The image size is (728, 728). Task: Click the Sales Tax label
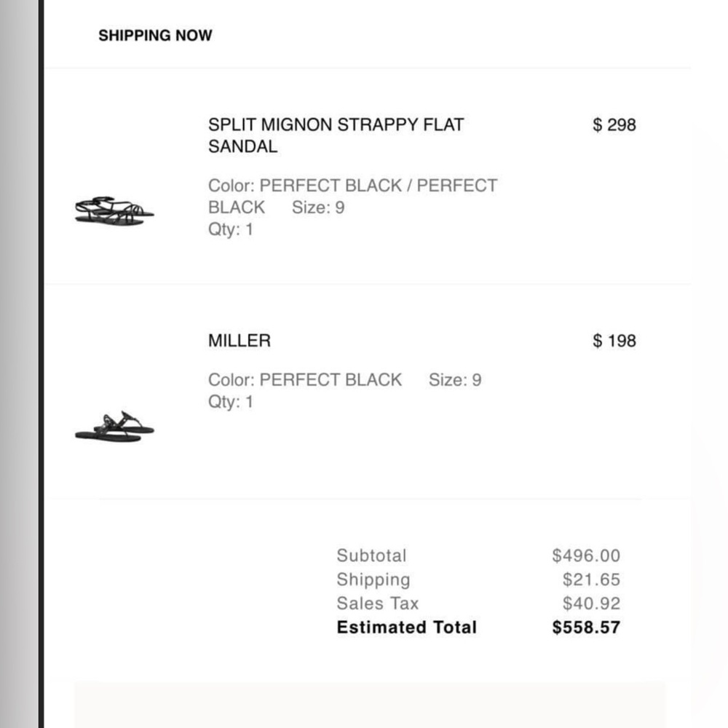point(377,604)
